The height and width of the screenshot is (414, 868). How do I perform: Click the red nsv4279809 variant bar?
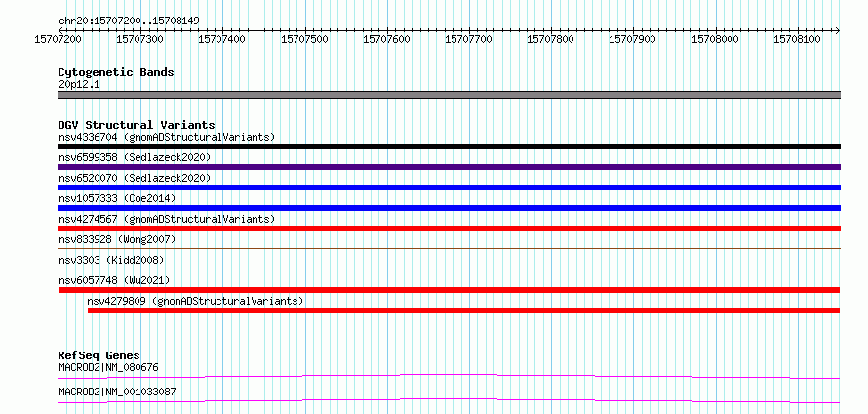coord(464,310)
